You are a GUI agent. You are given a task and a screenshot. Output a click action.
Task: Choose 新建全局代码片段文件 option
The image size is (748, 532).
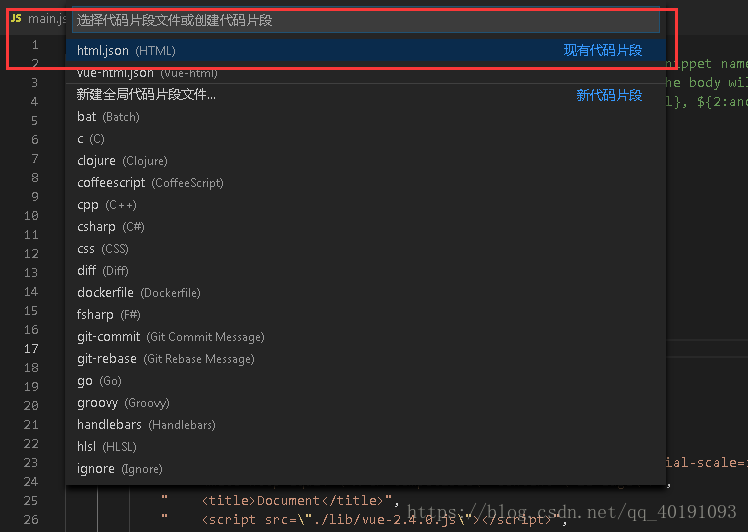point(365,94)
